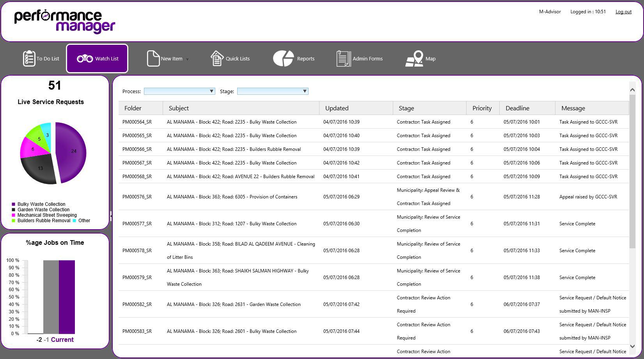The width and height of the screenshot is (644, 359).
Task: Click the green Builders Rubble Removal legend swatch
Action: pyautogui.click(x=14, y=221)
